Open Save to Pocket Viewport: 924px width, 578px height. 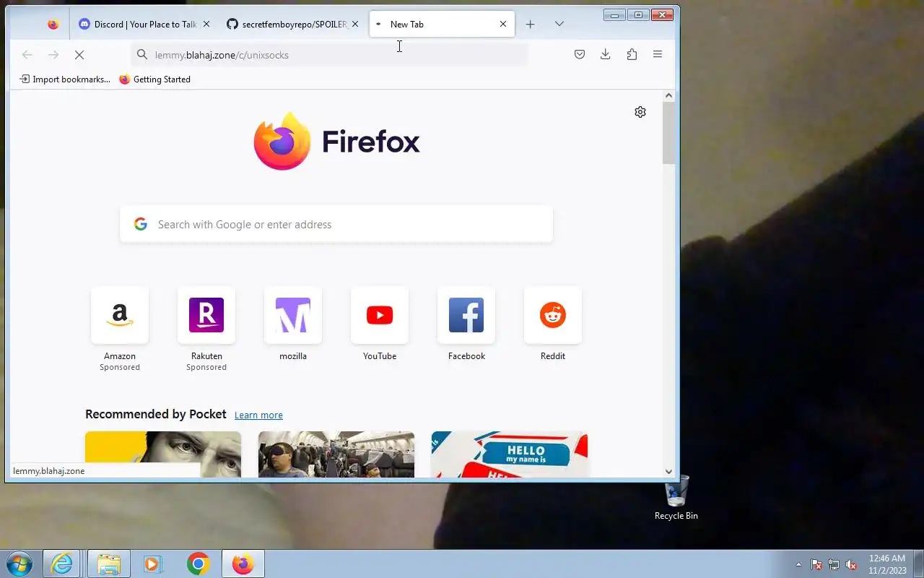(x=579, y=54)
